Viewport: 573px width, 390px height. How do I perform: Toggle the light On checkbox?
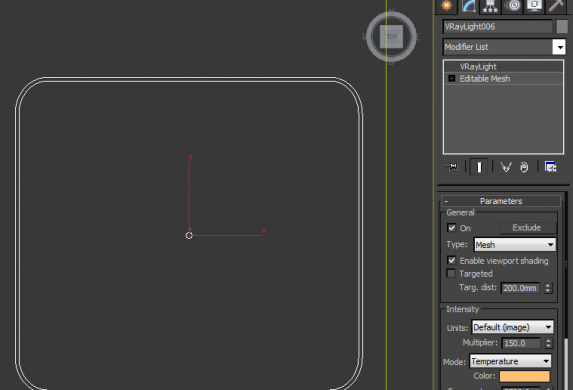click(x=452, y=228)
